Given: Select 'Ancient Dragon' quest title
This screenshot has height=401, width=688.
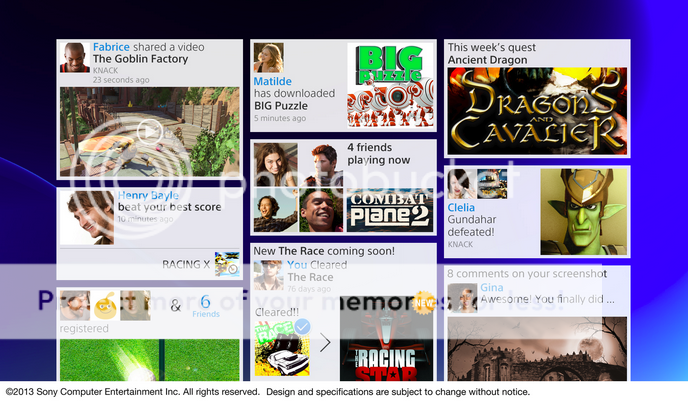Looking at the screenshot, I should coord(487,60).
